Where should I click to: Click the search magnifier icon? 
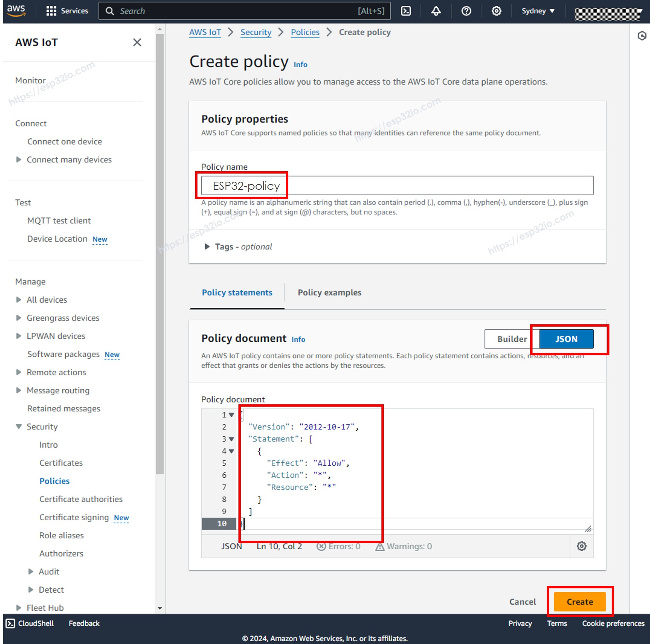110,11
